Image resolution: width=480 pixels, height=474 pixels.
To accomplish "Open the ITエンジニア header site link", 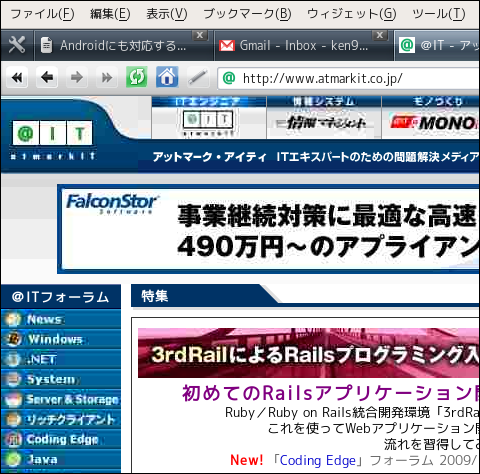I will pyautogui.click(x=209, y=117).
